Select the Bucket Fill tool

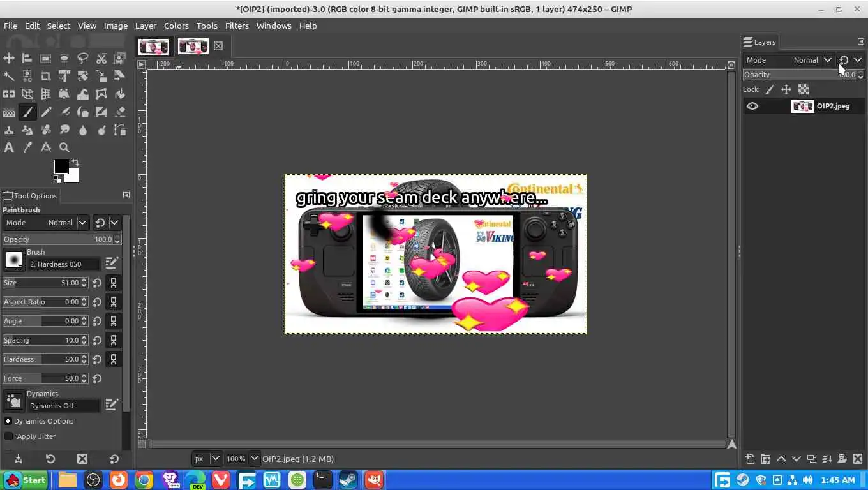coord(120,94)
